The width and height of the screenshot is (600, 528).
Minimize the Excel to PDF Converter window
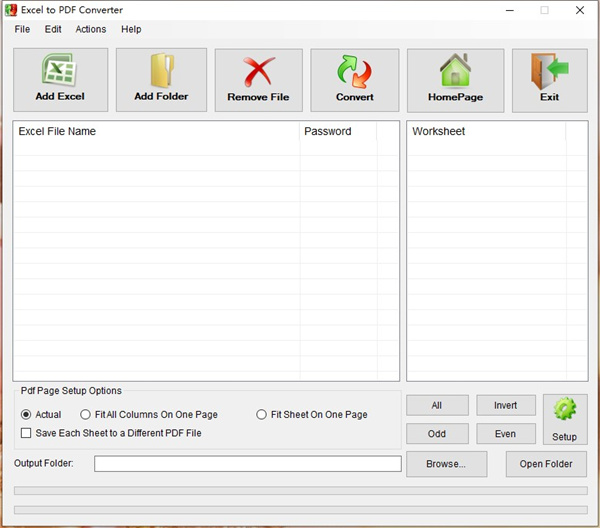510,10
